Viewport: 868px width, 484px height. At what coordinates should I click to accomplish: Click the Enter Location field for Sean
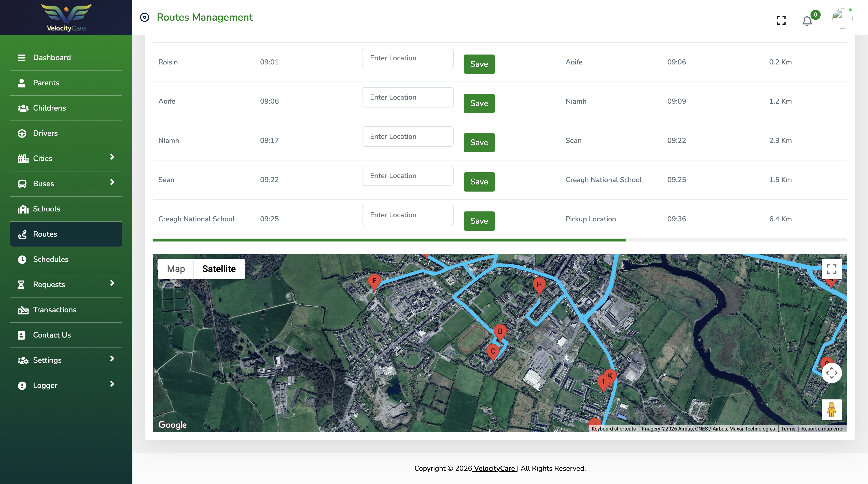(x=407, y=176)
